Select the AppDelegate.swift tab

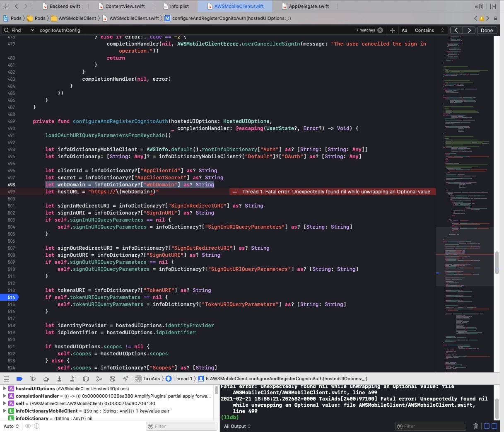[x=308, y=6]
